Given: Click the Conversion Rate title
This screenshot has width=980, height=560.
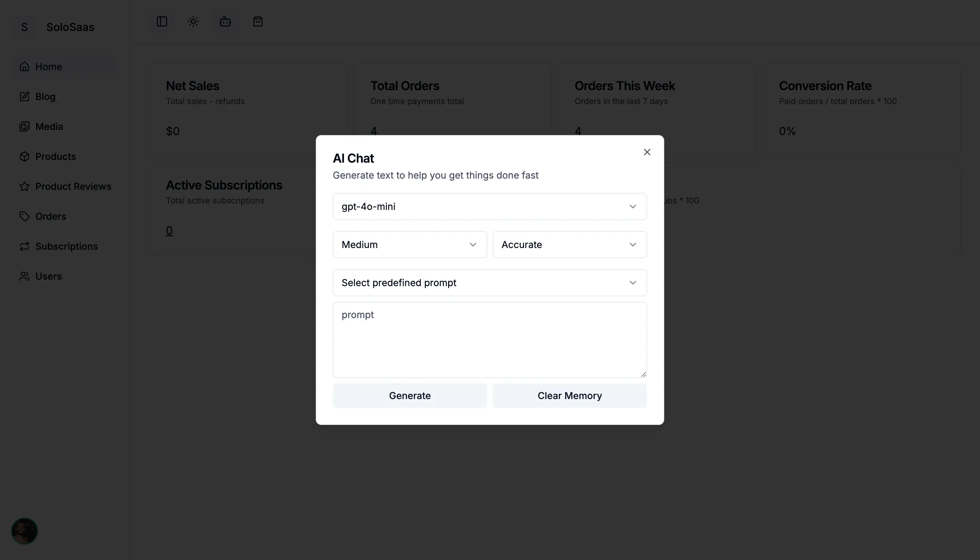Looking at the screenshot, I should (825, 86).
